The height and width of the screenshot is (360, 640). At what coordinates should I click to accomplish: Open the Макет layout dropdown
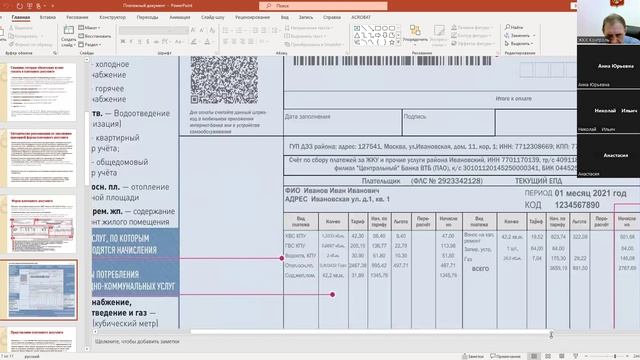[89, 28]
